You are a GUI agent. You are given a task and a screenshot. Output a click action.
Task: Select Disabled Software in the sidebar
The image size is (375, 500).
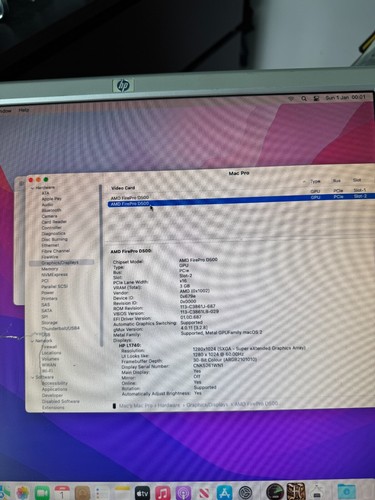tap(61, 401)
